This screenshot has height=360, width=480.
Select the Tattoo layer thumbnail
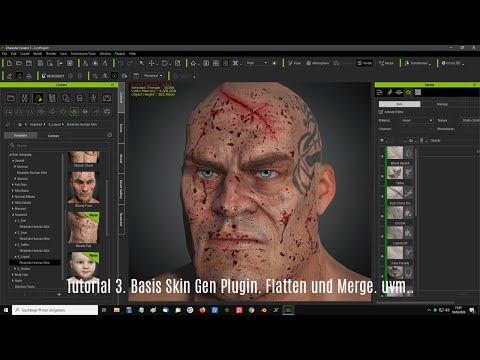point(395,173)
